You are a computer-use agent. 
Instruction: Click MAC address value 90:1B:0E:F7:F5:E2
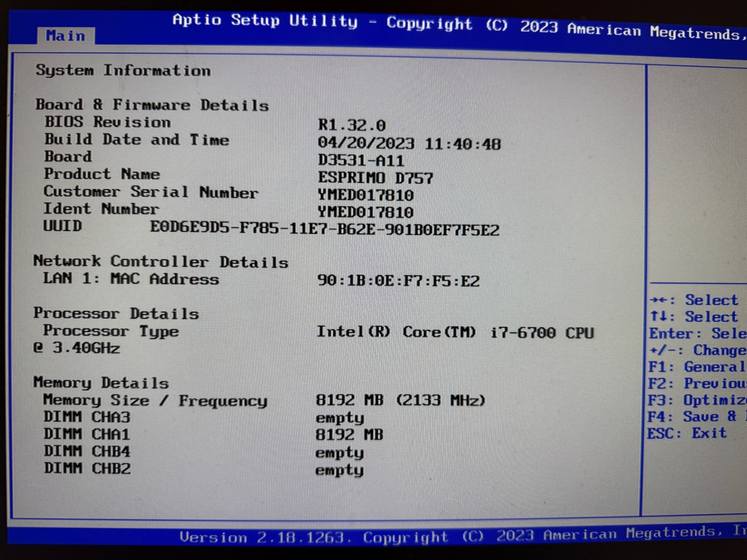click(399, 280)
